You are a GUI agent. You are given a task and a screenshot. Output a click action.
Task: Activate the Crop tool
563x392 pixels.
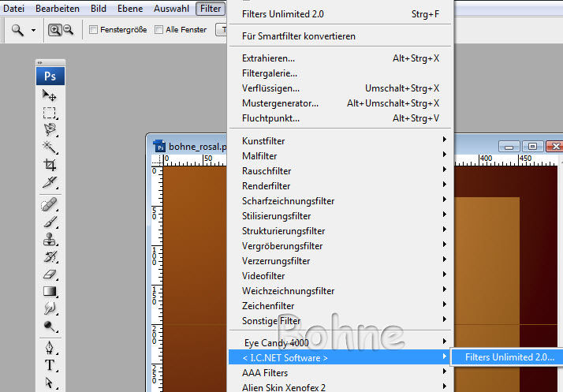click(50, 165)
